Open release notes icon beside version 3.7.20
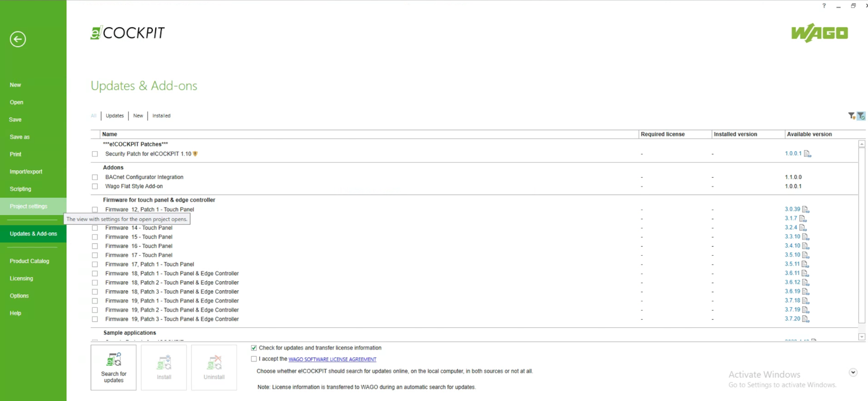The height and width of the screenshot is (401, 868). pos(806,319)
